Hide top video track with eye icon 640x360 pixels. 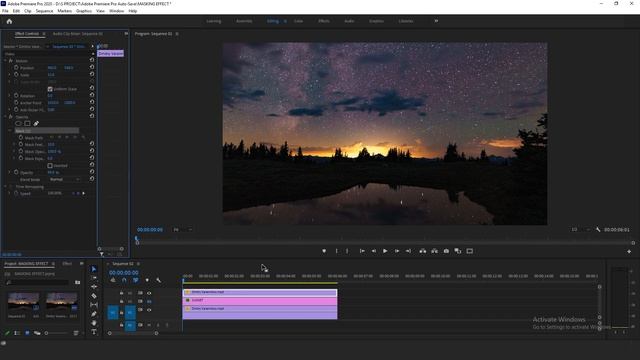[x=149, y=293]
